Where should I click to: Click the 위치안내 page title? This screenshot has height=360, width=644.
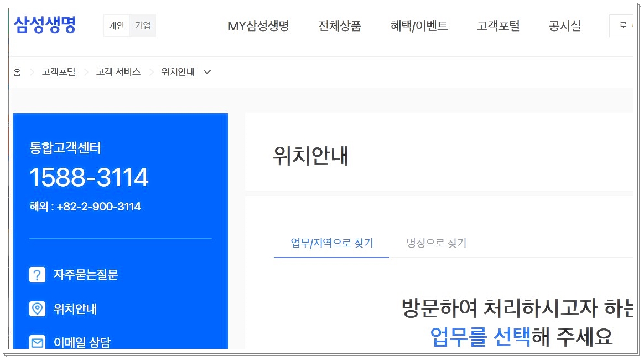(x=311, y=156)
